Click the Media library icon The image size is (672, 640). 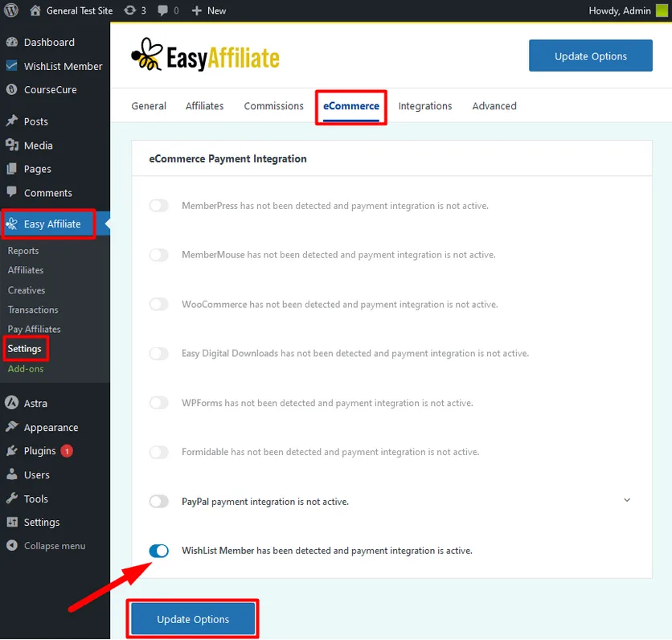point(12,146)
